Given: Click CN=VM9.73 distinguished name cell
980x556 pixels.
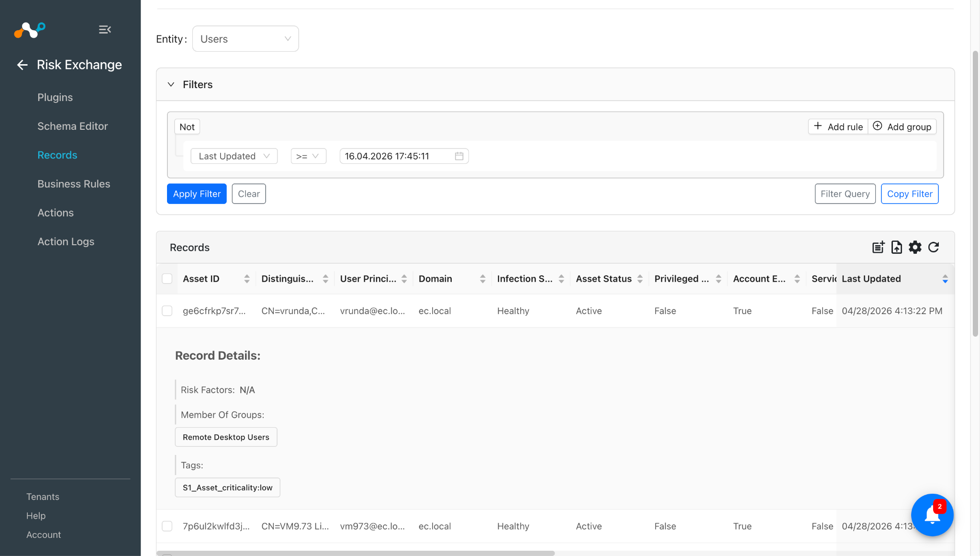Looking at the screenshot, I should [295, 526].
